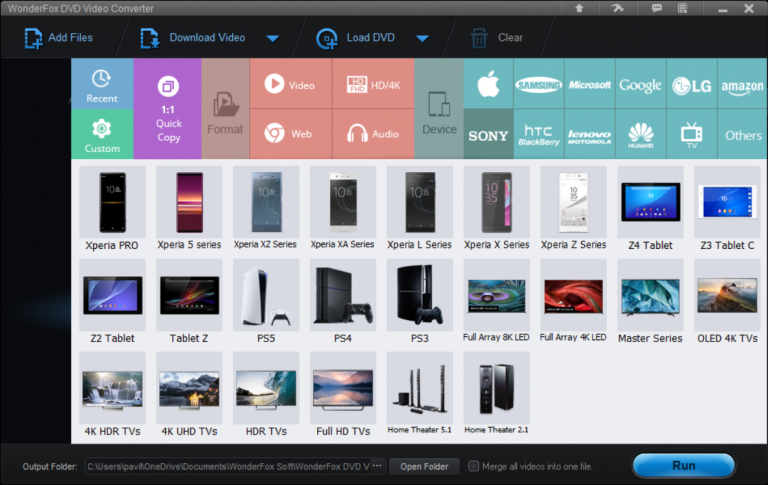The width and height of the screenshot is (768, 485).
Task: Click the Output Folder path field
Action: [x=228, y=466]
